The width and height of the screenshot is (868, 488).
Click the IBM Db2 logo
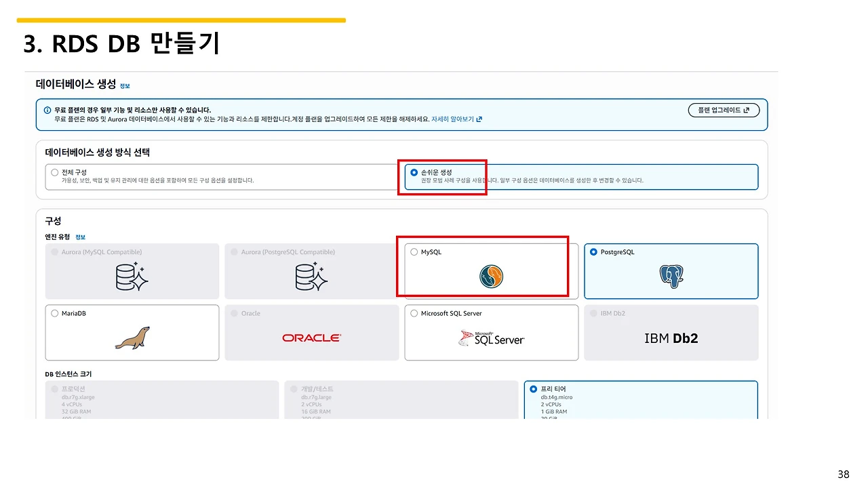(671, 338)
